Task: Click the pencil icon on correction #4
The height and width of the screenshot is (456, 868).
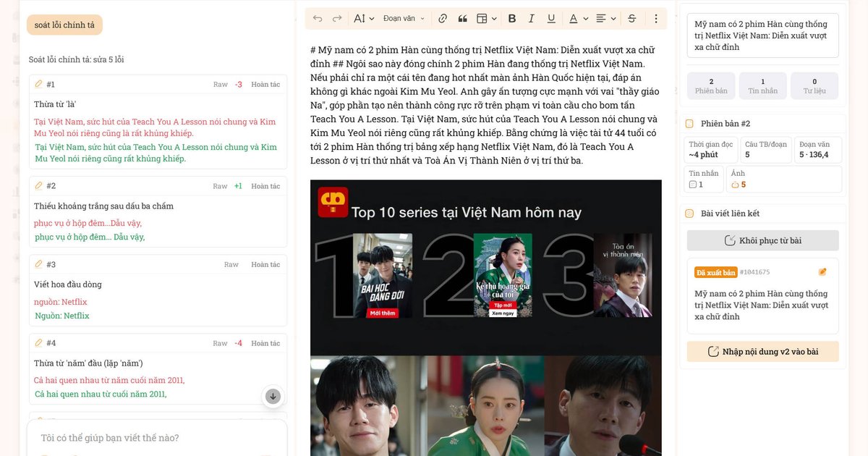Action: click(39, 342)
